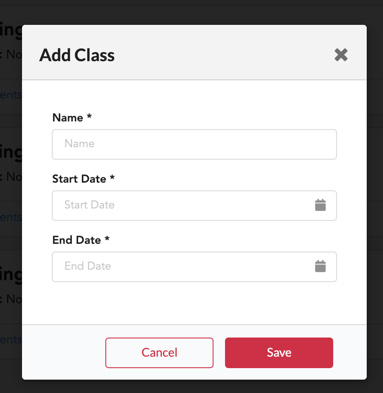Click the "Add Class" dialog title

[x=77, y=55]
